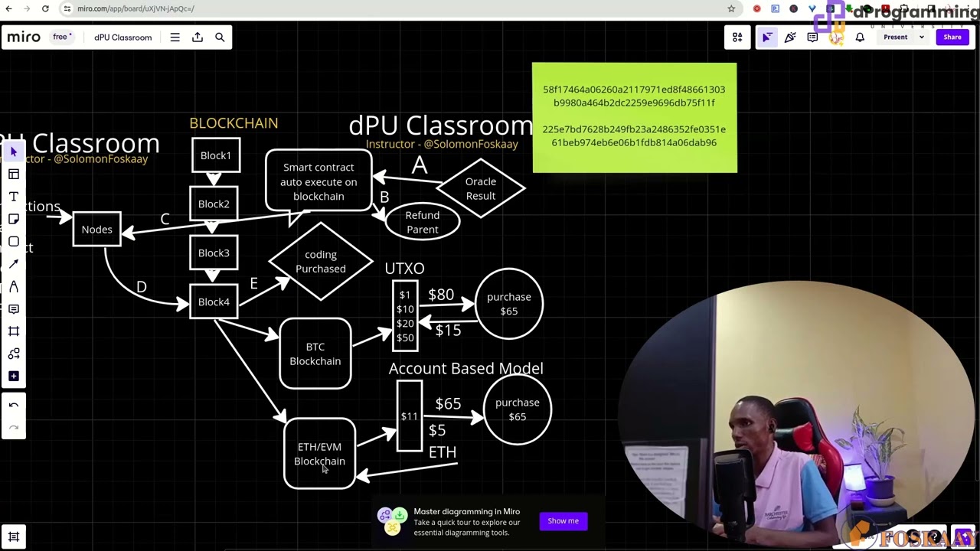Select the Oracle Result diamond
The image size is (980, 551).
point(481,188)
